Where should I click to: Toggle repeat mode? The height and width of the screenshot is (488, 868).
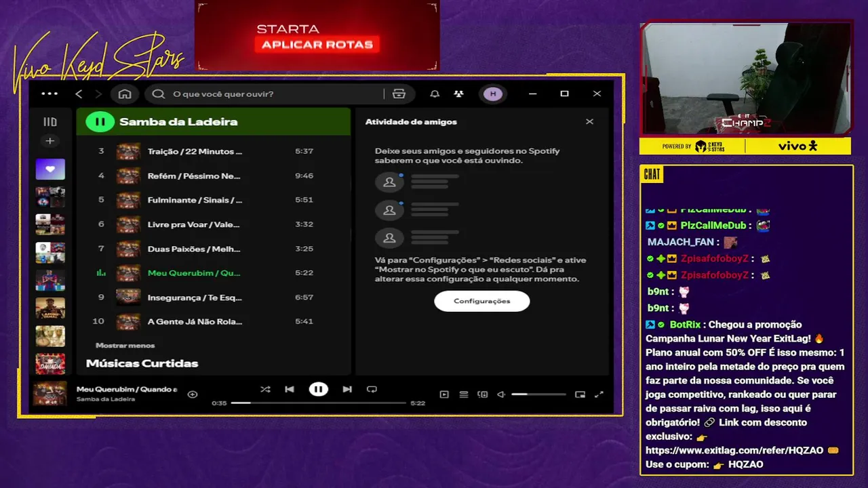(372, 389)
